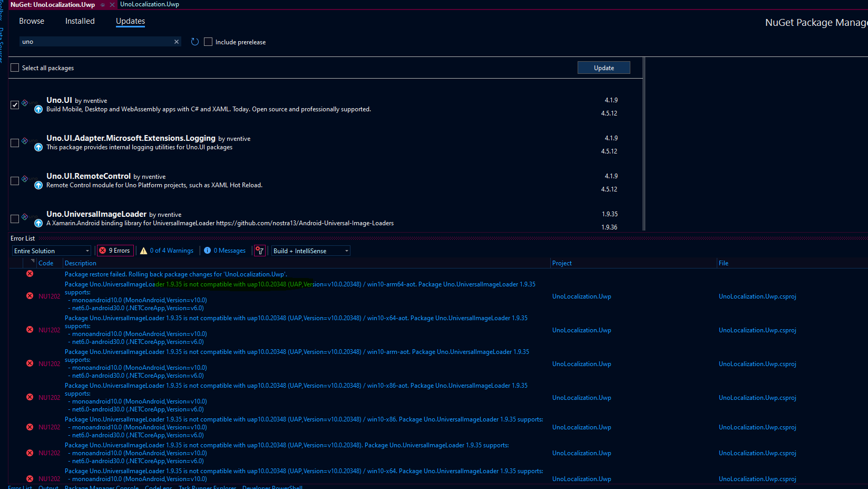Open the UnoLocalization.Uwp document tab
The height and width of the screenshot is (489, 868).
150,4
